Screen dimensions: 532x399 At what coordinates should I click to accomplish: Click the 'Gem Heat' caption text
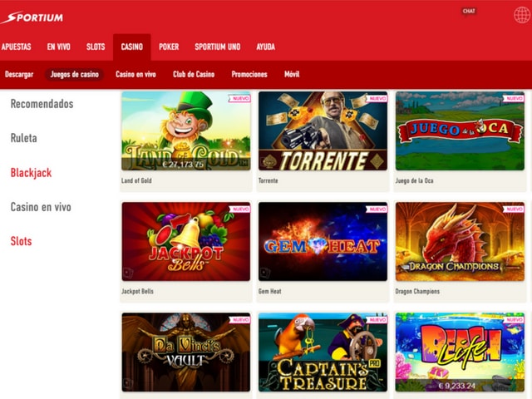click(269, 291)
